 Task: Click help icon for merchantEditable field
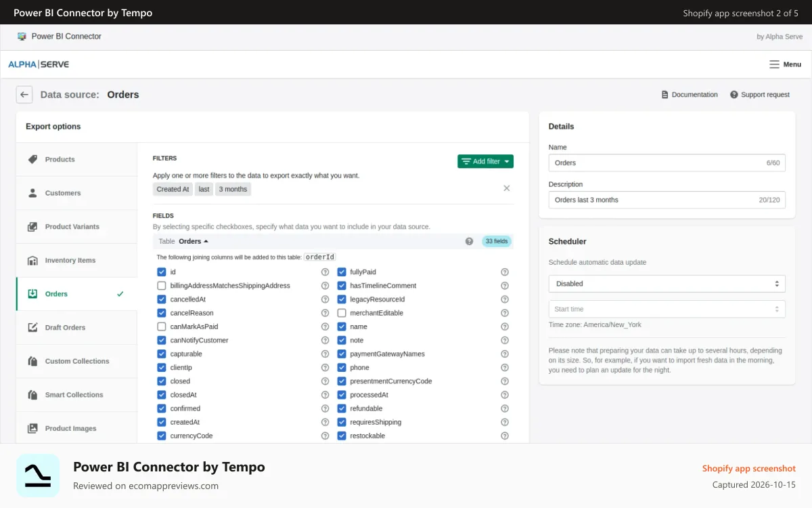(505, 313)
